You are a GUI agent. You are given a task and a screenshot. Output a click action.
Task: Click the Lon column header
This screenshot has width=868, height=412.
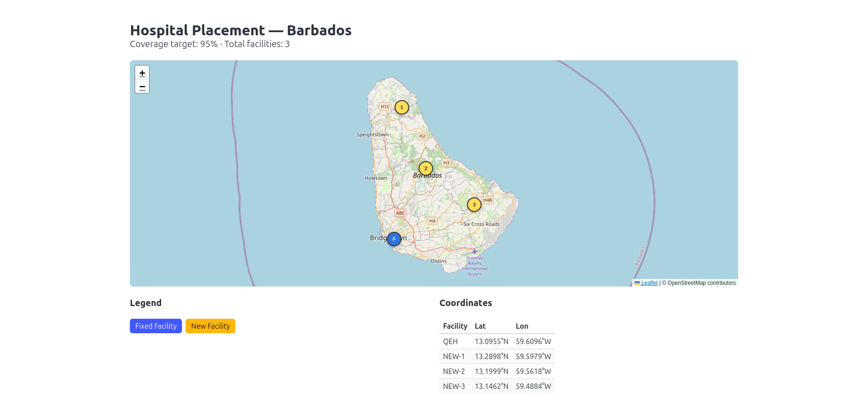point(522,326)
